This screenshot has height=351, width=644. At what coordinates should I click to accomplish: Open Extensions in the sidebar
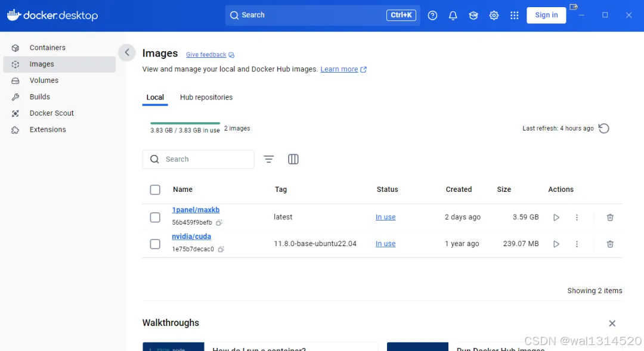click(x=59, y=130)
